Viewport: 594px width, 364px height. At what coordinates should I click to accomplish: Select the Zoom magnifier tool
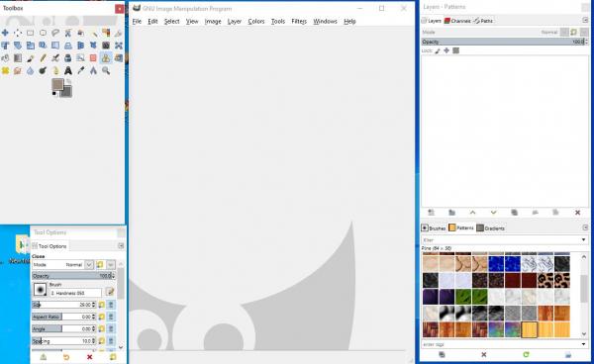click(106, 70)
